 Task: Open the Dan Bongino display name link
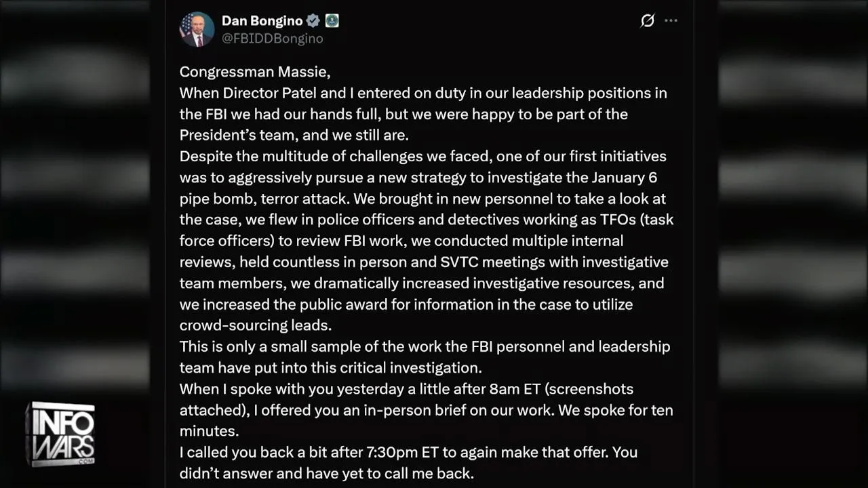[x=261, y=20]
